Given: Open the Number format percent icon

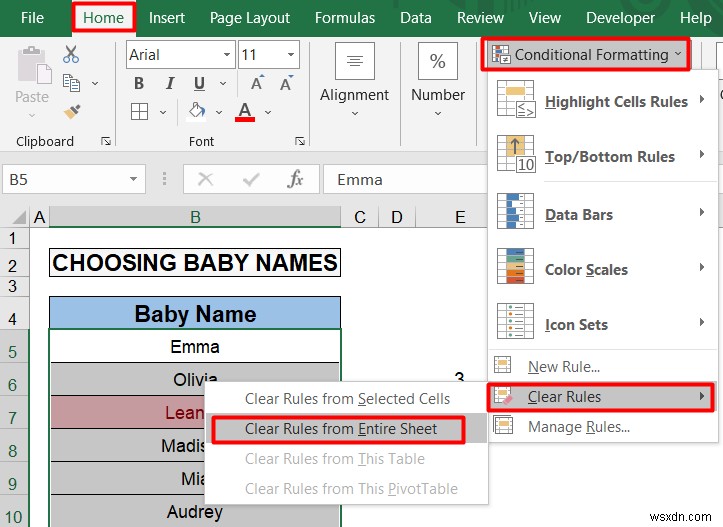Looking at the screenshot, I should 438,61.
